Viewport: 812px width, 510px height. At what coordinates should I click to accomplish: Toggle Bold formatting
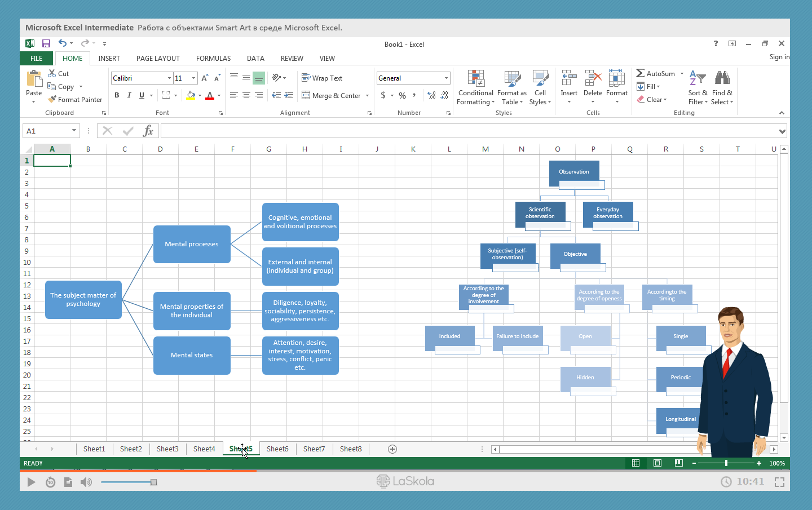tap(117, 95)
